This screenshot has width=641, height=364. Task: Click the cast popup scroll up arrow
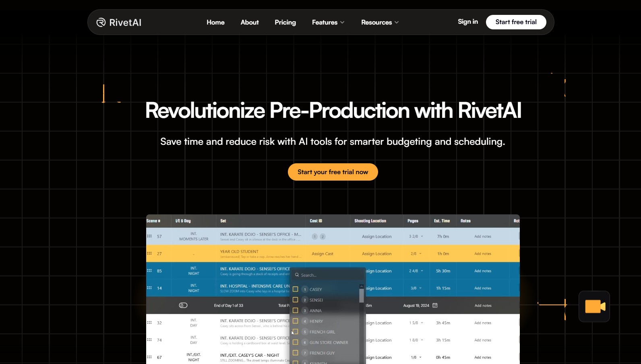tap(362, 286)
